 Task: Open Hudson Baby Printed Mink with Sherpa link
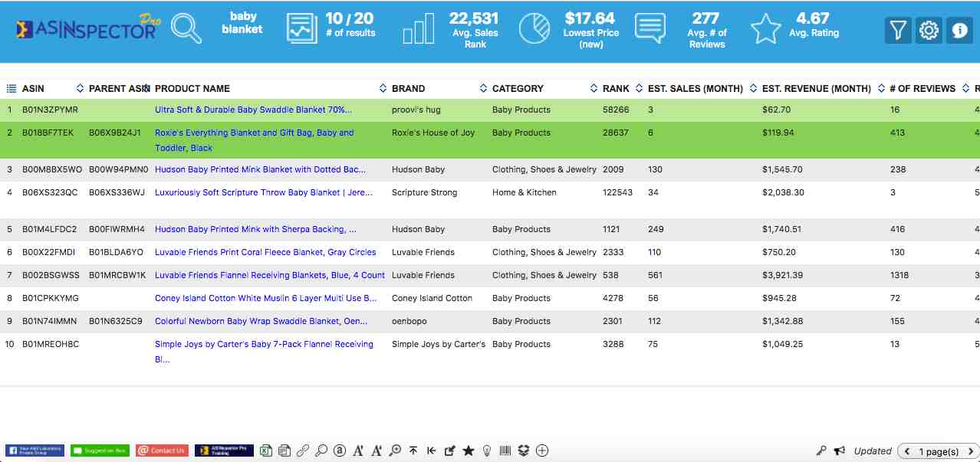coord(256,230)
